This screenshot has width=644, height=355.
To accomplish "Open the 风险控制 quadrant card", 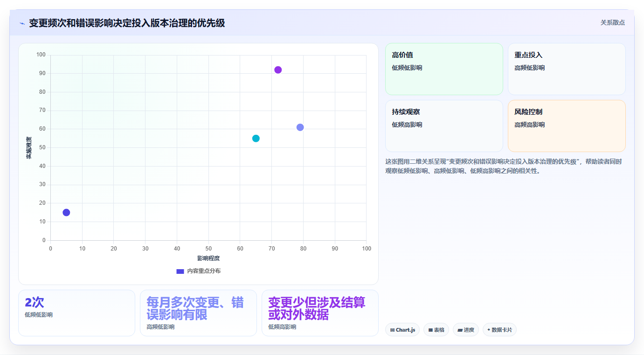I will pyautogui.click(x=567, y=126).
